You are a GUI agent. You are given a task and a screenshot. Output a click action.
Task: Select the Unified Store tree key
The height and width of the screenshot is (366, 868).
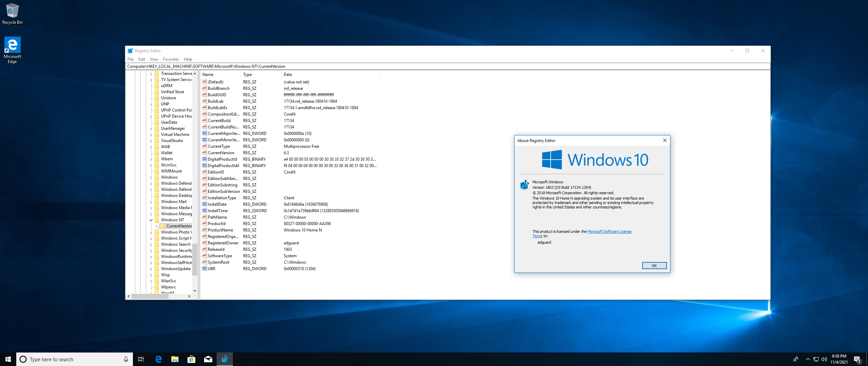pyautogui.click(x=173, y=92)
